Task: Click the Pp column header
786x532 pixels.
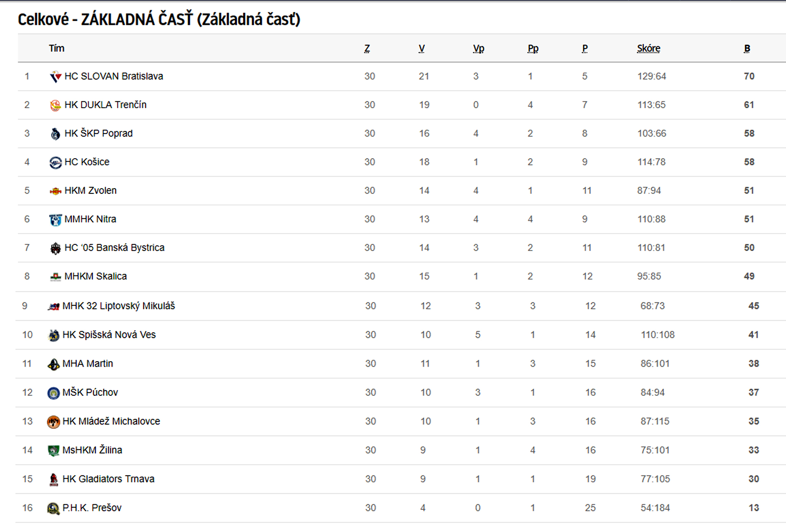Action: (x=533, y=48)
